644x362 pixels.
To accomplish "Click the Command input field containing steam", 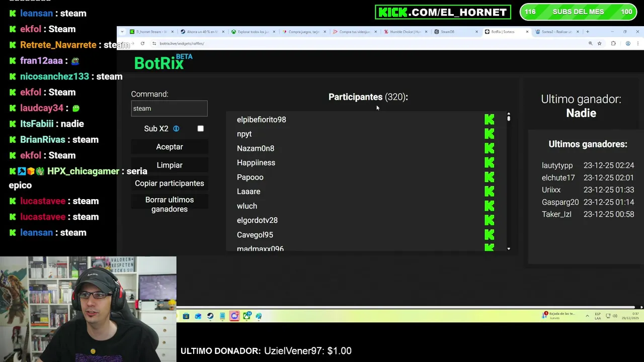I will pyautogui.click(x=169, y=109).
